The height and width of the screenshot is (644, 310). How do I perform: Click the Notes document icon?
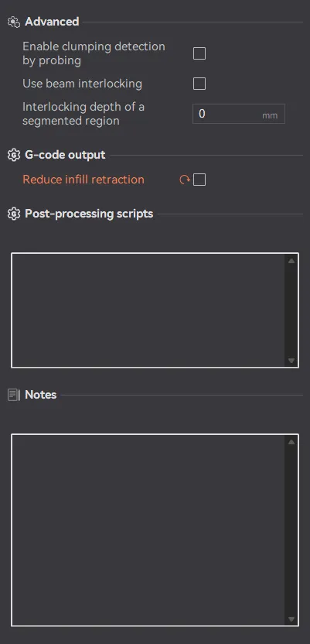coord(14,395)
